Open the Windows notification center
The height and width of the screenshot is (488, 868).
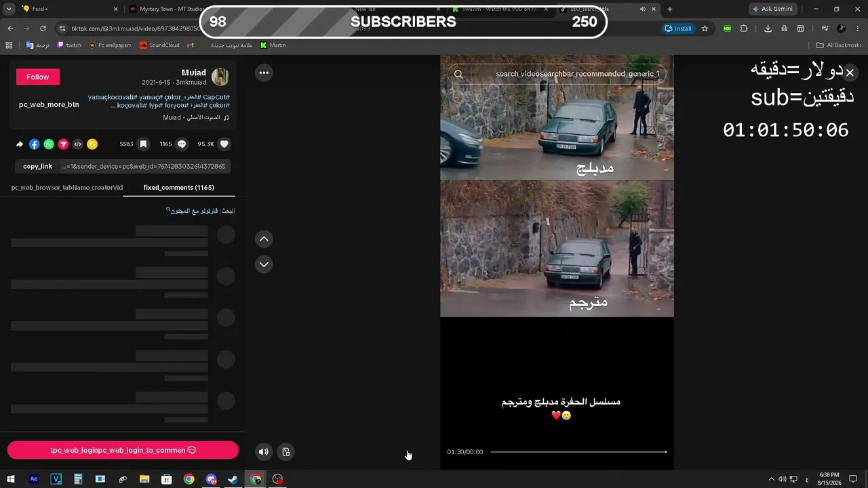(x=854, y=479)
